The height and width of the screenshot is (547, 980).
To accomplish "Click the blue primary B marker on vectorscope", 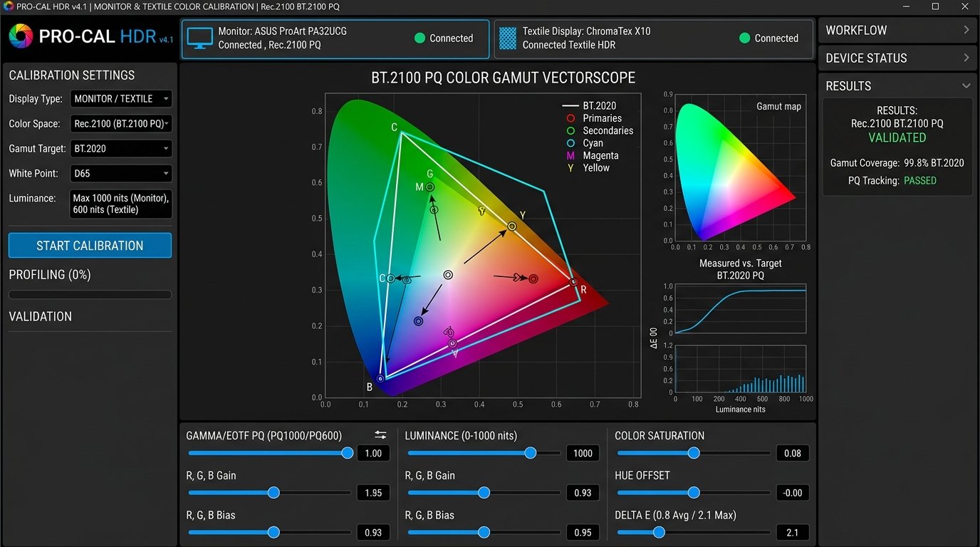I will (x=380, y=379).
